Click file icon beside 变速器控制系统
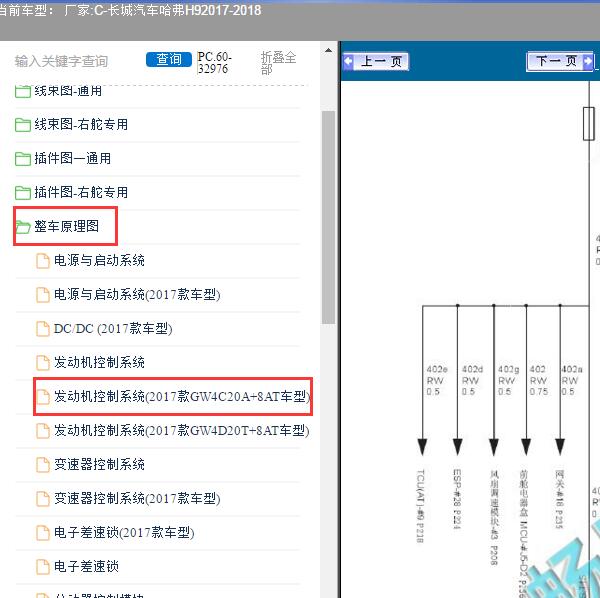Screen dimensions: 600x598 click(x=42, y=465)
